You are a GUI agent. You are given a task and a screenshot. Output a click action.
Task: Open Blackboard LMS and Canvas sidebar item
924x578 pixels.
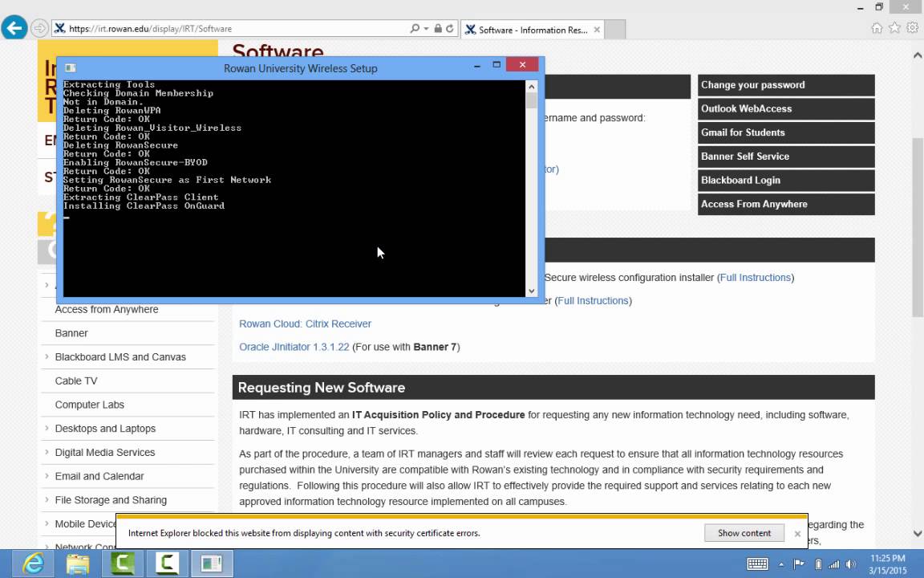(120, 356)
